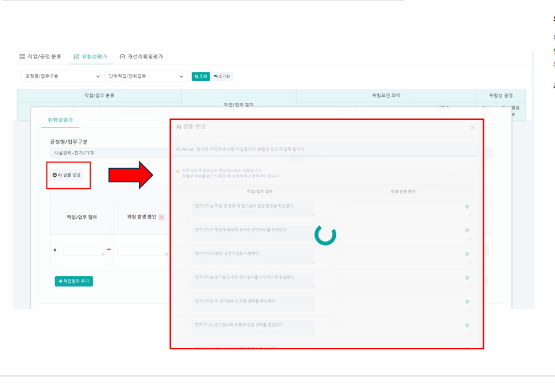Click the teal dot in the 작동 상태를 확인한다 row
Screen dimensions: 555x392
tap(467, 301)
